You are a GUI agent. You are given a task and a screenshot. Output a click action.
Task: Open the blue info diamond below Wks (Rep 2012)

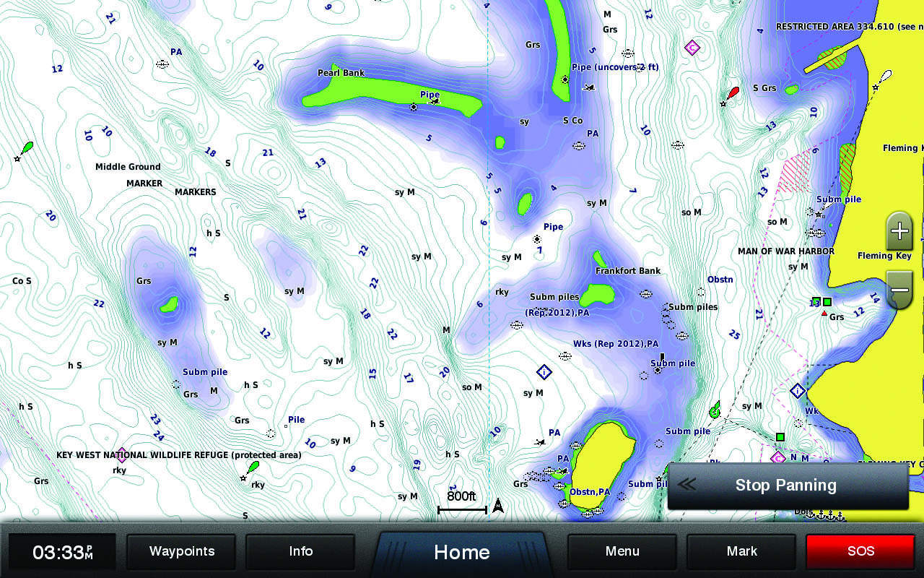click(544, 372)
